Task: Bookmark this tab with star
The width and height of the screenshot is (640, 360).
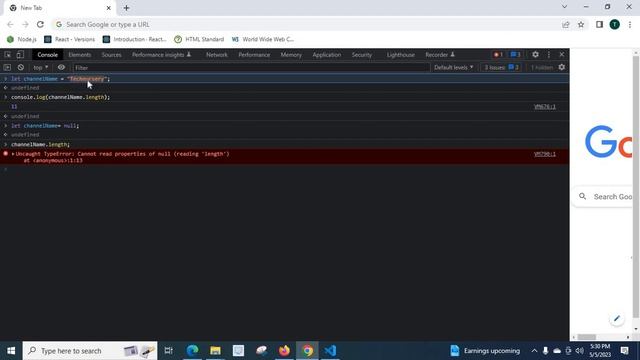Action: point(581,24)
